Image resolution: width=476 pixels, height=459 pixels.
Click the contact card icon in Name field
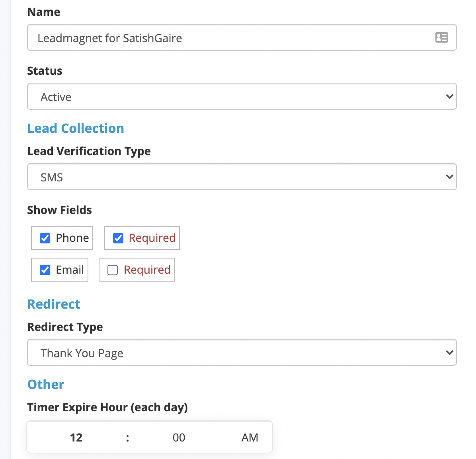[441, 37]
